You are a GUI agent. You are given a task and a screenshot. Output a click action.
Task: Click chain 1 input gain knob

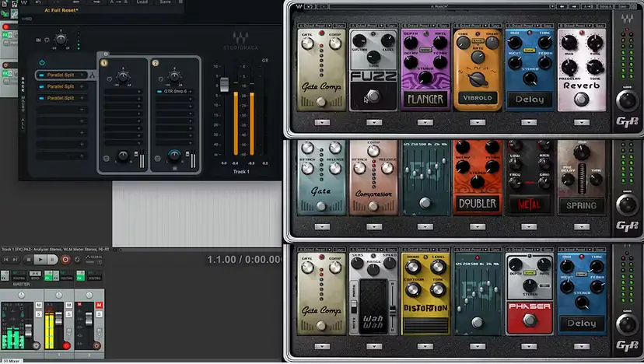click(x=123, y=76)
